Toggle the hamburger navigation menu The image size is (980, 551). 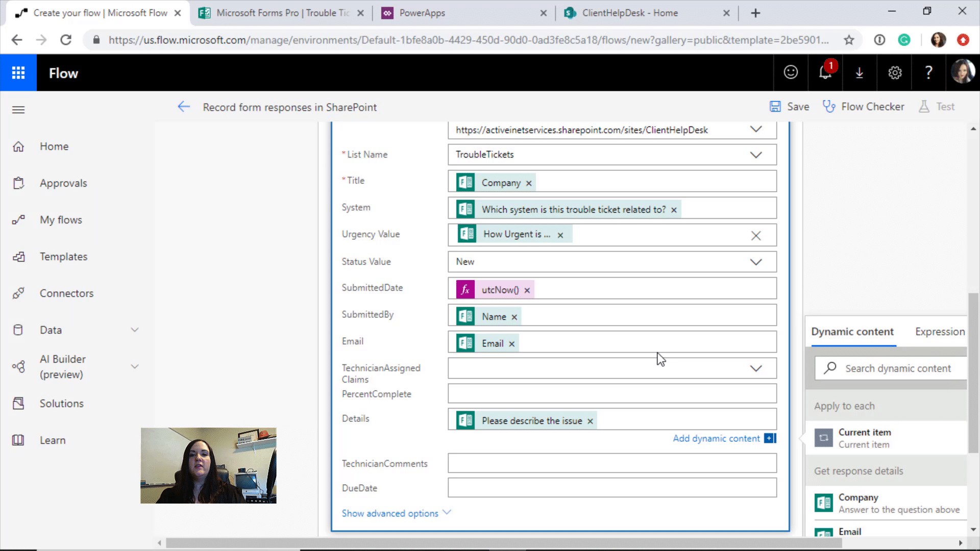[x=18, y=110]
